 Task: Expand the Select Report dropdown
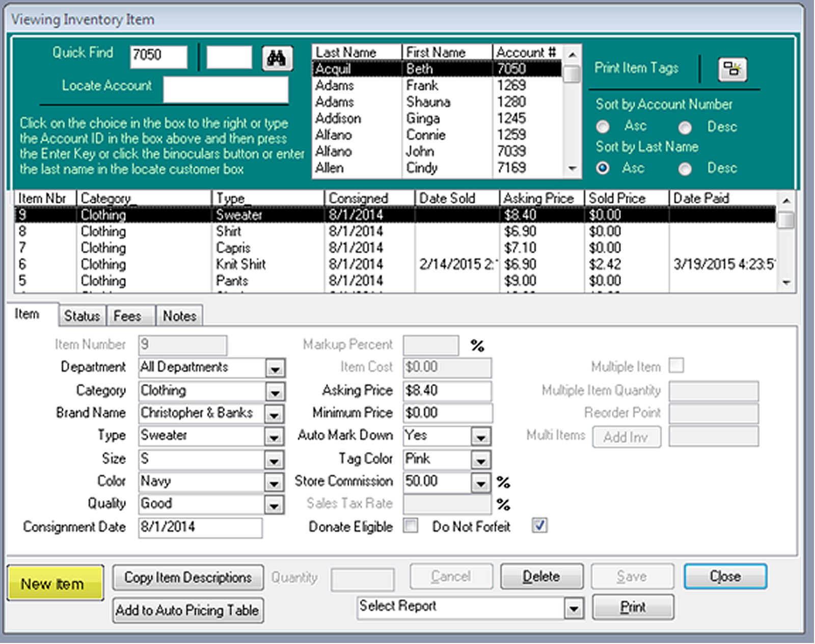tap(574, 606)
